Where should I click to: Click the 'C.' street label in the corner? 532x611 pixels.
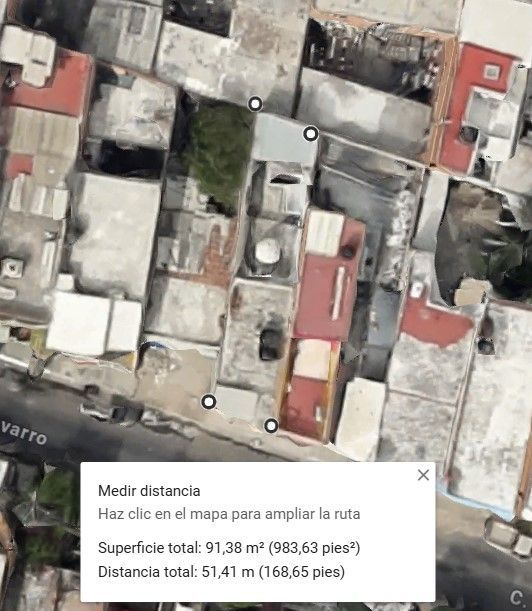[x=519, y=597]
